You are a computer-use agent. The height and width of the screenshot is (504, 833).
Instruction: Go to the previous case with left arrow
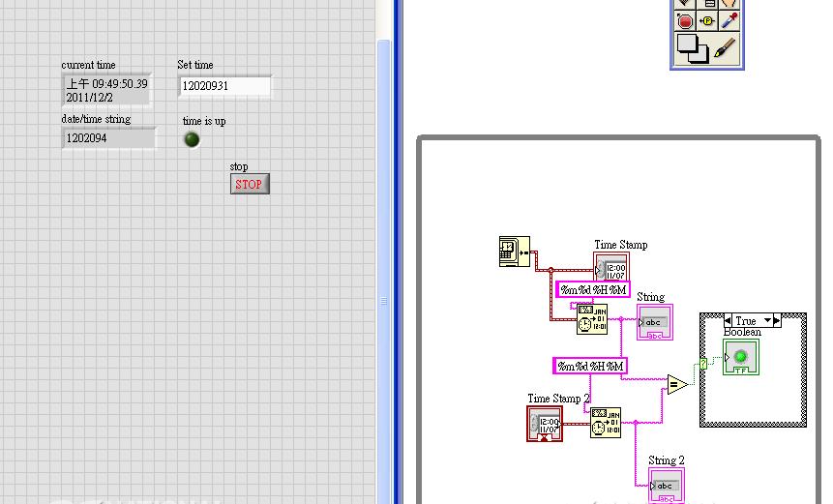click(x=729, y=320)
